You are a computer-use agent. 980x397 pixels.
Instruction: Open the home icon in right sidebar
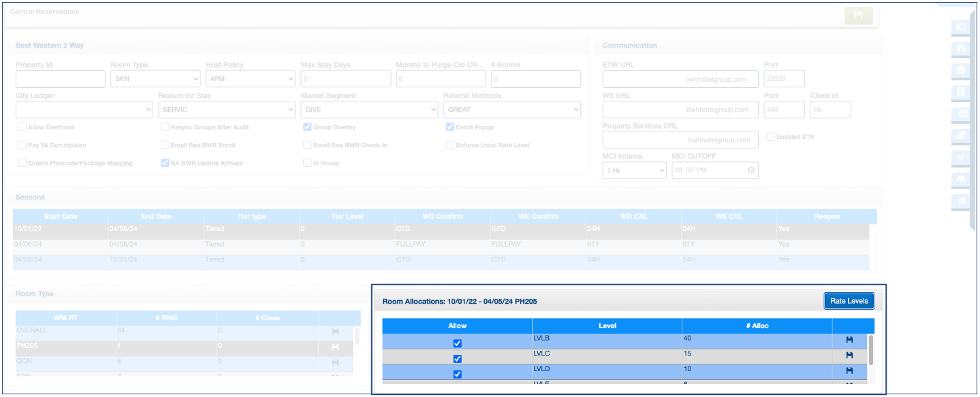click(x=961, y=70)
